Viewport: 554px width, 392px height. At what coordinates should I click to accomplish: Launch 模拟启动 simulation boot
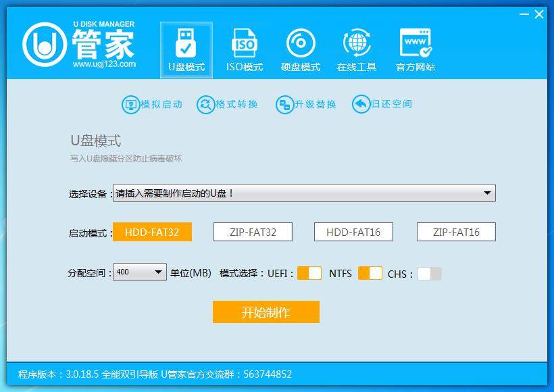[151, 104]
